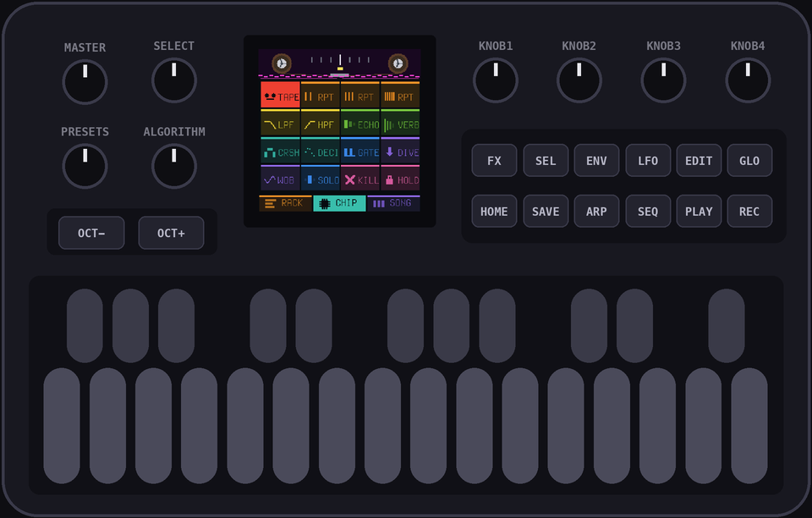812x518 pixels.
Task: Click the SELECT knob
Action: click(174, 80)
